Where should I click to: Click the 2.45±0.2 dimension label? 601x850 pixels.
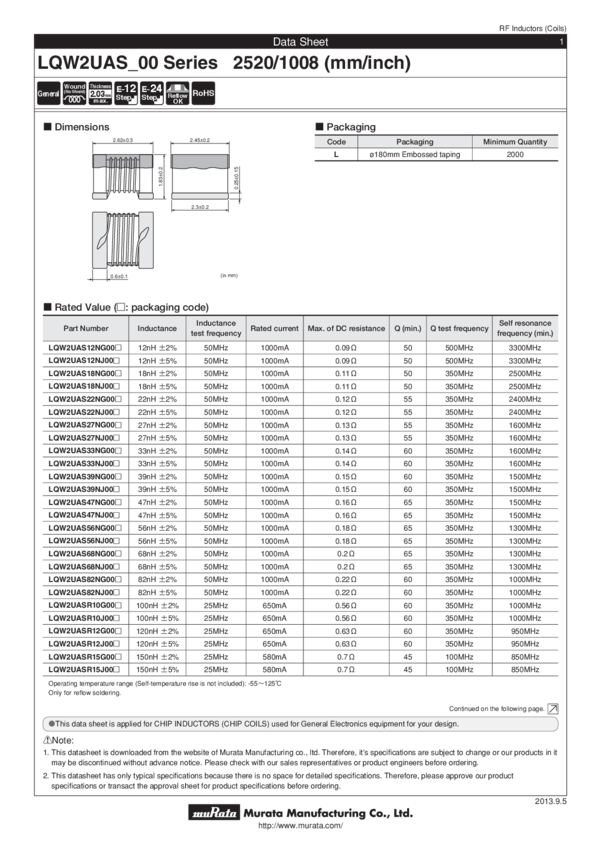click(x=200, y=140)
